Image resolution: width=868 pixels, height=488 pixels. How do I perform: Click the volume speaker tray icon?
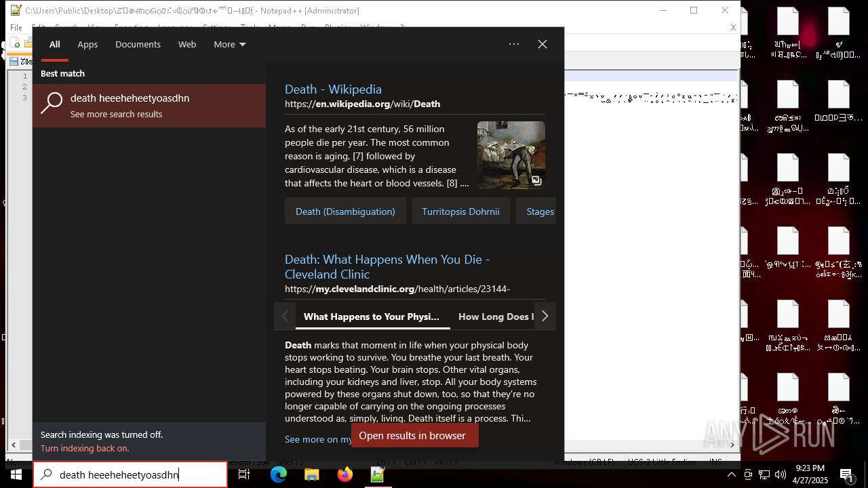781,474
